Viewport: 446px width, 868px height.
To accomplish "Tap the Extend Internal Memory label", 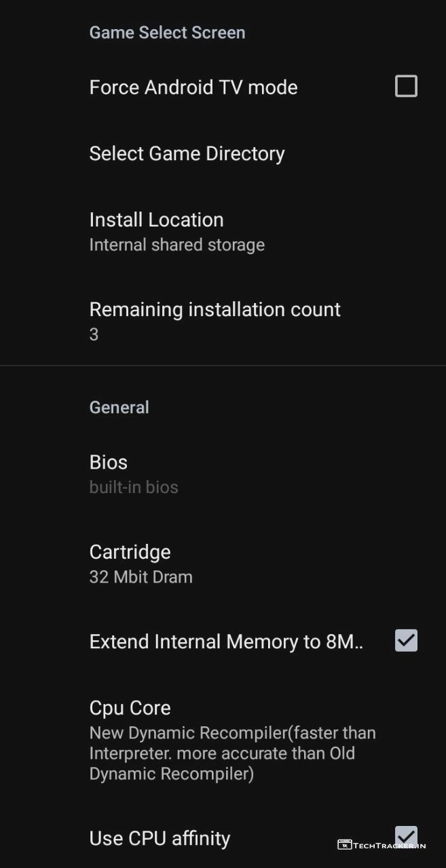I will 226,642.
